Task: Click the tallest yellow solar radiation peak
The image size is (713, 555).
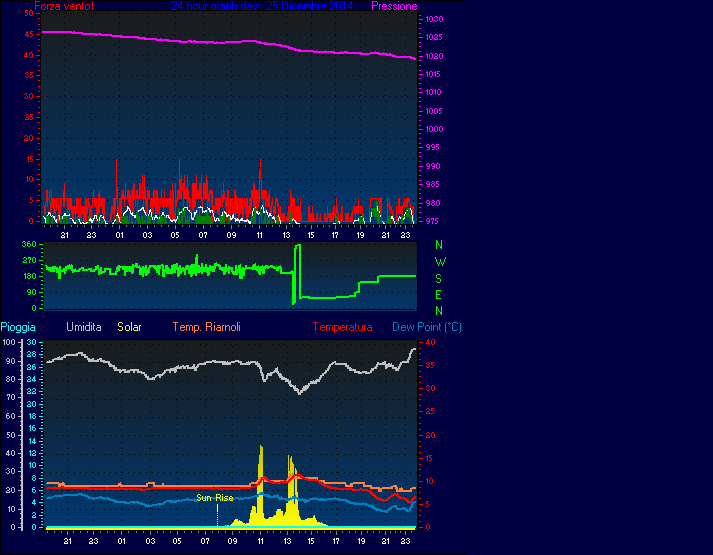Action: click(x=261, y=485)
